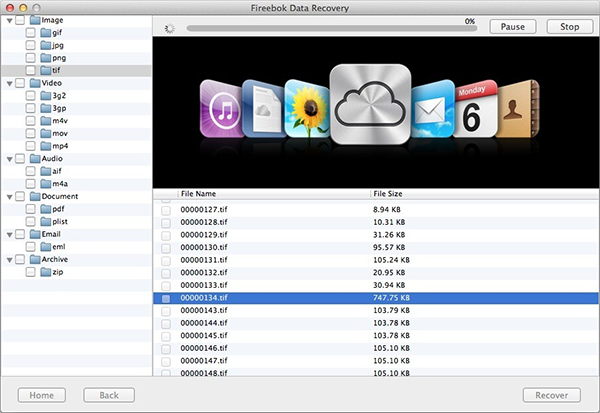Click the jpg folder icon
The width and height of the screenshot is (600, 413).
[x=46, y=46]
